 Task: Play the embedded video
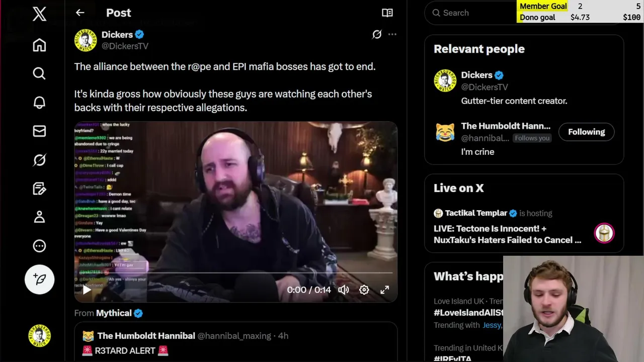point(87,290)
